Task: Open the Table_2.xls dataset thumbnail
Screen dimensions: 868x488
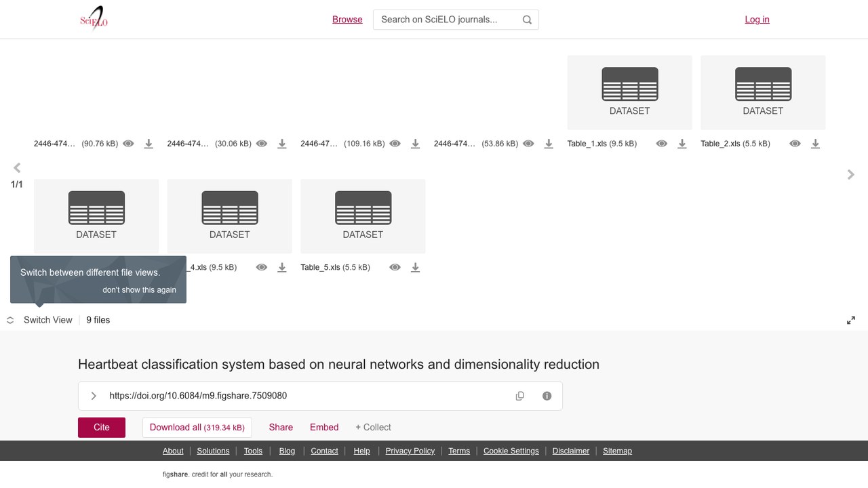Action: point(763,92)
